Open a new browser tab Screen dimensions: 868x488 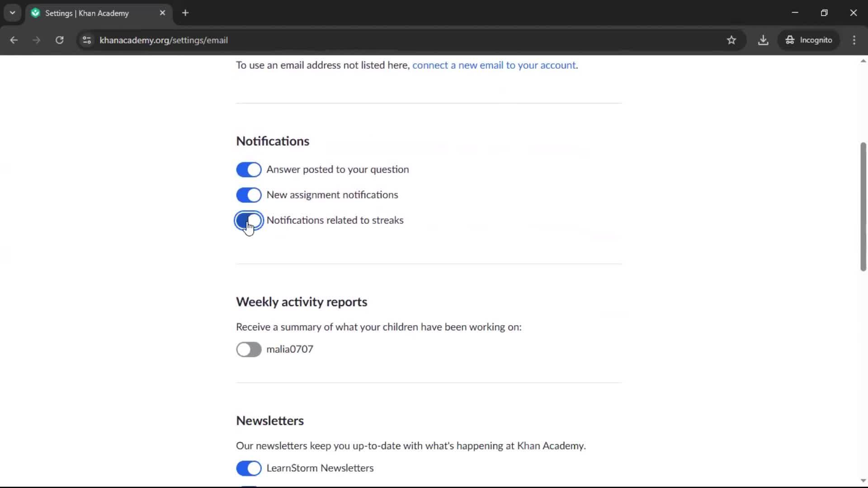(185, 13)
